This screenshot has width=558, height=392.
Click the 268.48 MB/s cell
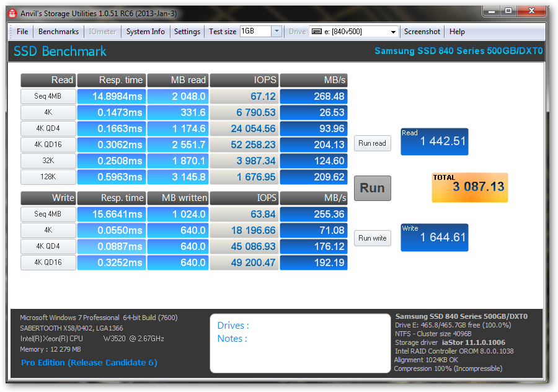pyautogui.click(x=314, y=96)
